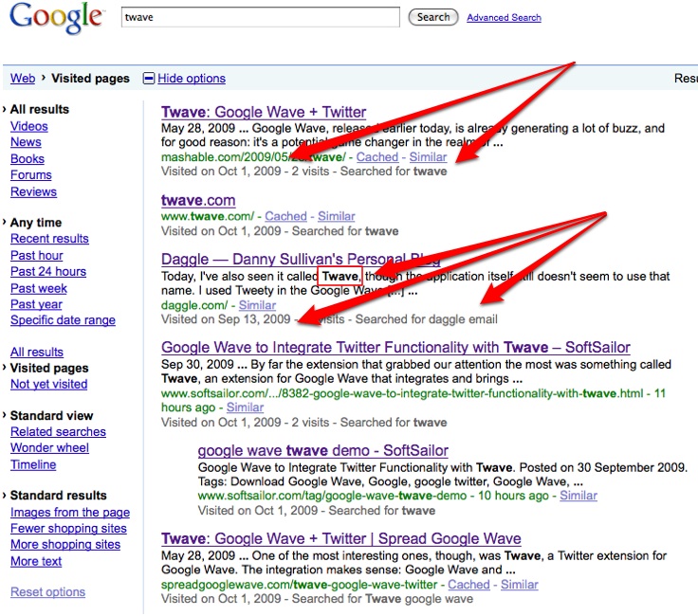Filter results by News
This screenshot has width=698, height=616.
26,142
